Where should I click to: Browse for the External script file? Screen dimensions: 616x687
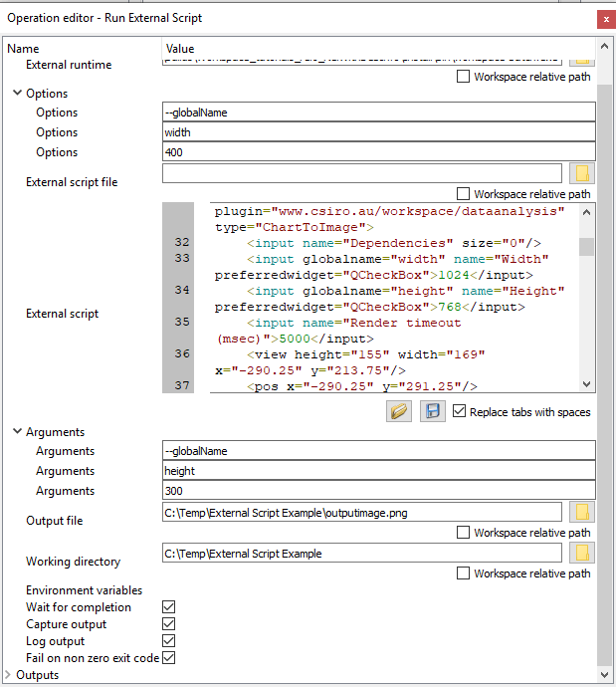click(x=582, y=173)
